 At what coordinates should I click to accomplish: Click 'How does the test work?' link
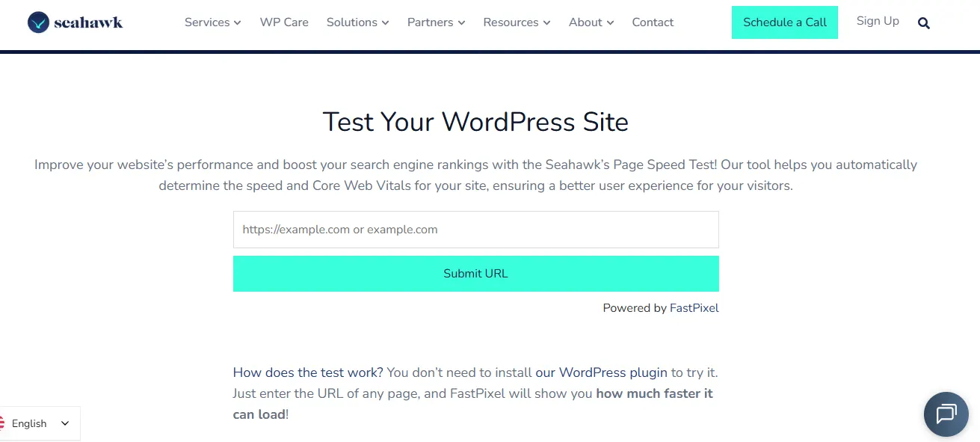click(308, 372)
